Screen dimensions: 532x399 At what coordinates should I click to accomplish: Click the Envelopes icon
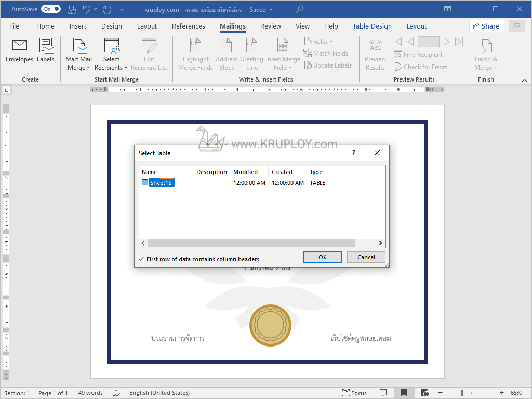(x=19, y=45)
